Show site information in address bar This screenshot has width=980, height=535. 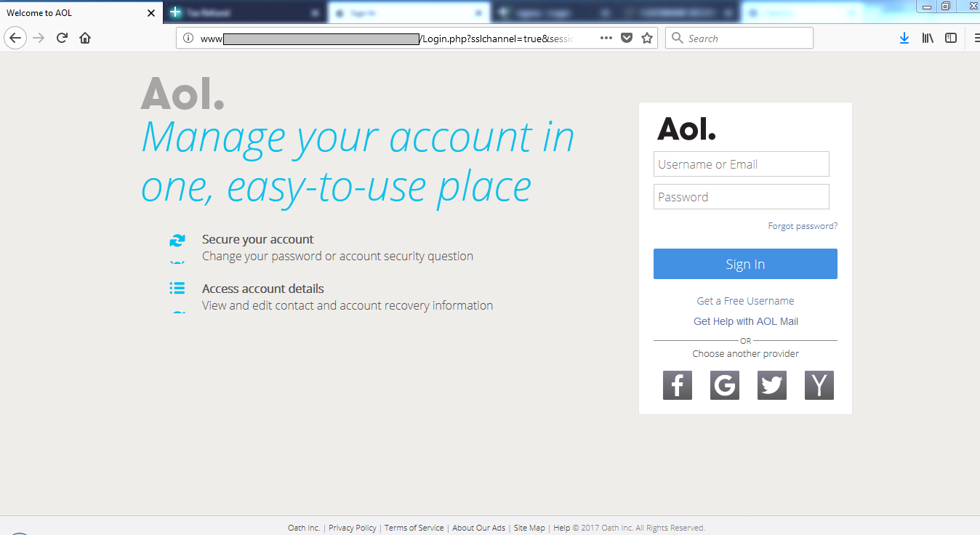coord(188,39)
